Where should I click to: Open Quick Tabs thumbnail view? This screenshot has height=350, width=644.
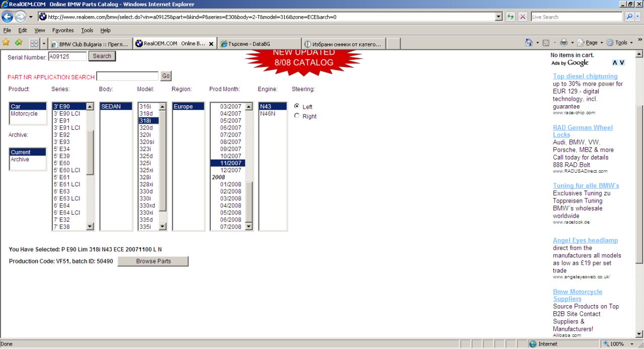(34, 43)
